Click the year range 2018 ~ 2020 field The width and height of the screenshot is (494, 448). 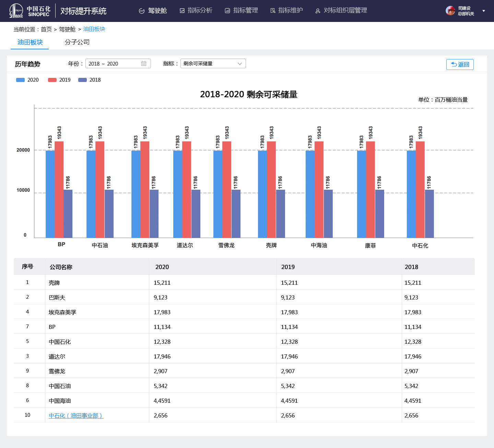pyautogui.click(x=118, y=64)
